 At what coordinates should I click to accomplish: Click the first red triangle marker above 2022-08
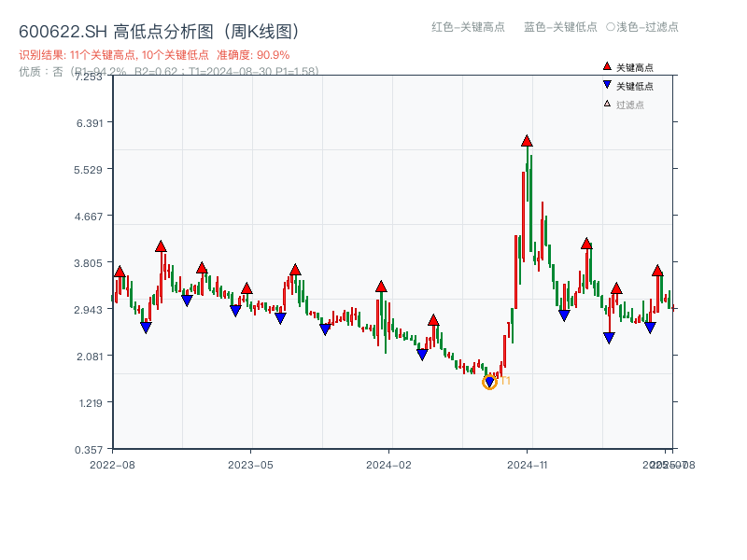pos(119,273)
